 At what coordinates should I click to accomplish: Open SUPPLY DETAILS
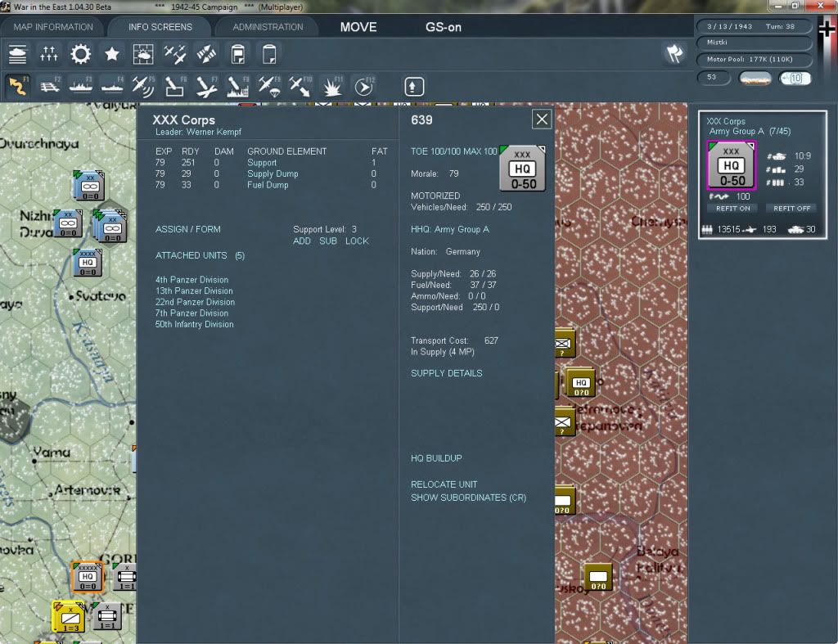coord(446,373)
